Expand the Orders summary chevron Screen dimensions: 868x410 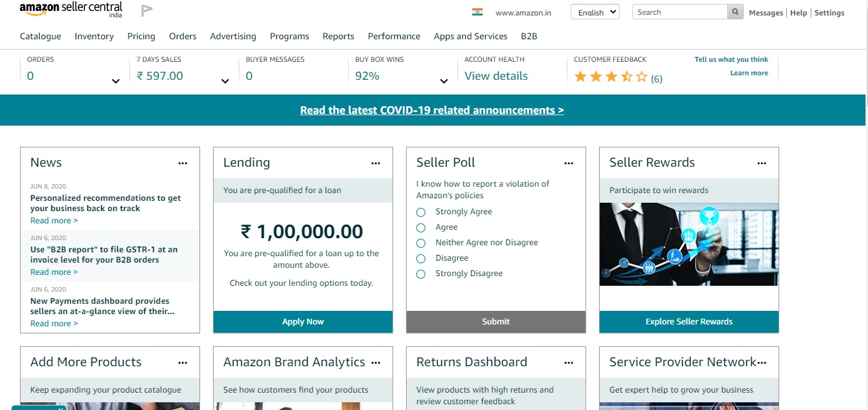[x=116, y=81]
